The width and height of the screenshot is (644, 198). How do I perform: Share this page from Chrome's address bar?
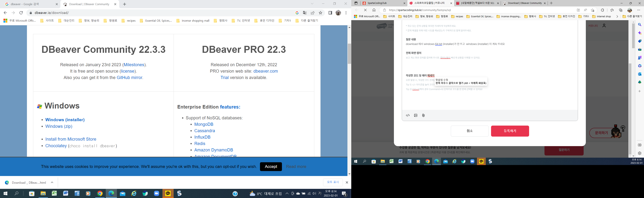312,13
